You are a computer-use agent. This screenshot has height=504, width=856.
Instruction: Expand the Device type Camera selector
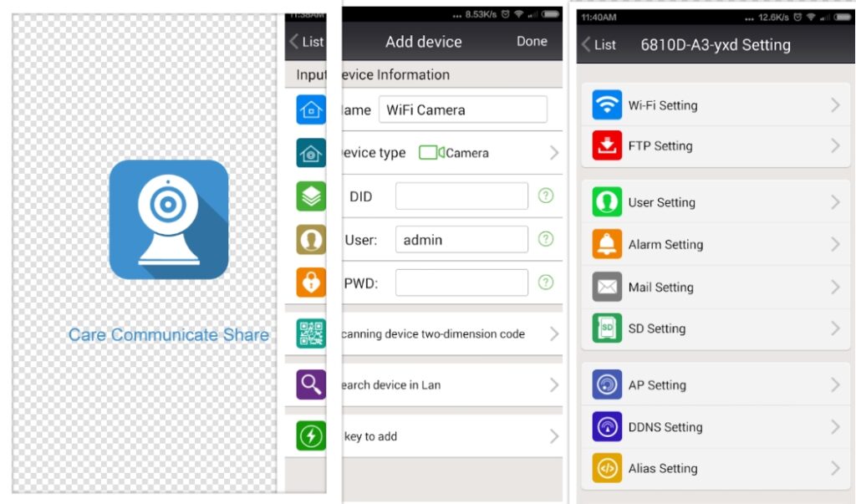[553, 153]
